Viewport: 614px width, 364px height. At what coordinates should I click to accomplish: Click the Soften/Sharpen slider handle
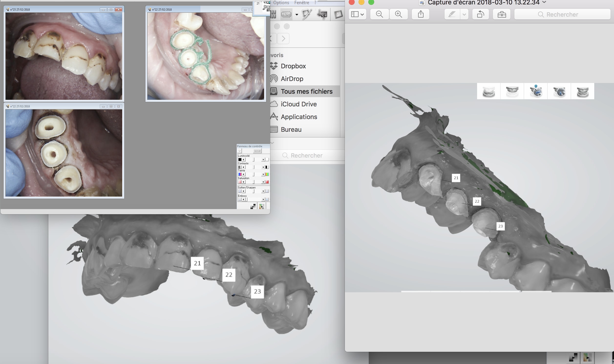[x=254, y=191]
